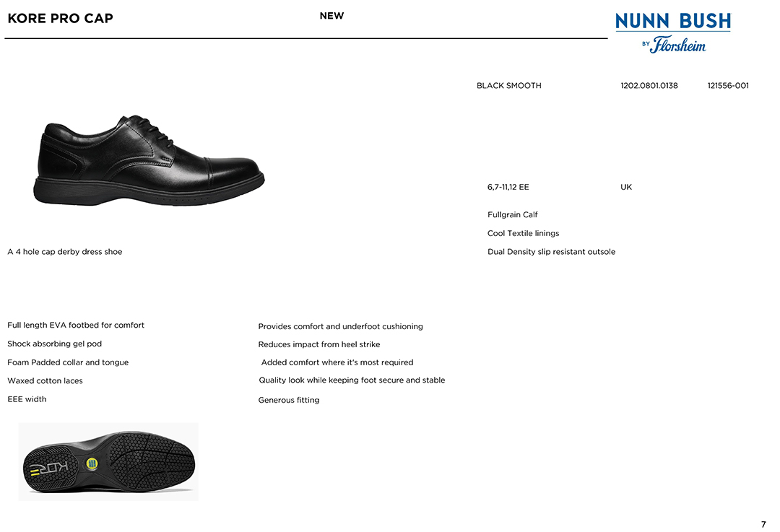The image size is (780, 532).
Task: Select the 4 hole cap derby description
Action: pyautogui.click(x=65, y=252)
